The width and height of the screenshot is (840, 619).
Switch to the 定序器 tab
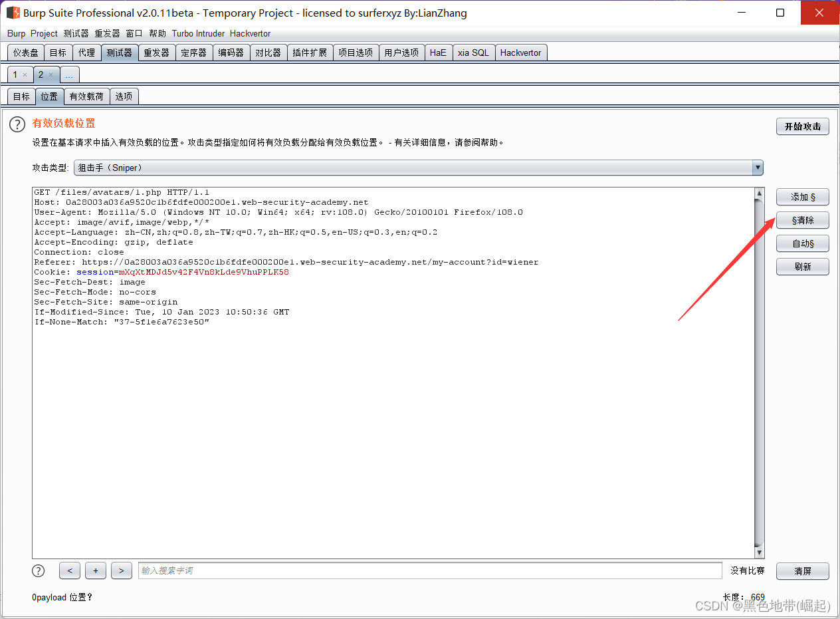point(194,53)
